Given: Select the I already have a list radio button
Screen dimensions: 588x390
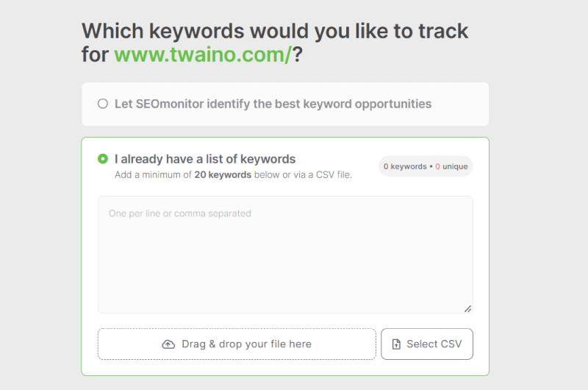Looking at the screenshot, I should (103, 159).
